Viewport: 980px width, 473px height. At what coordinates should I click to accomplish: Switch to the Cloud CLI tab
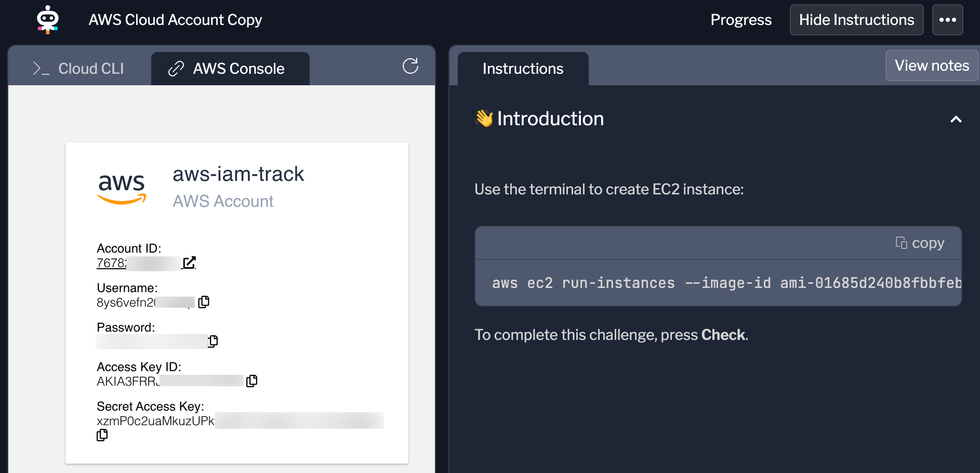tap(79, 69)
